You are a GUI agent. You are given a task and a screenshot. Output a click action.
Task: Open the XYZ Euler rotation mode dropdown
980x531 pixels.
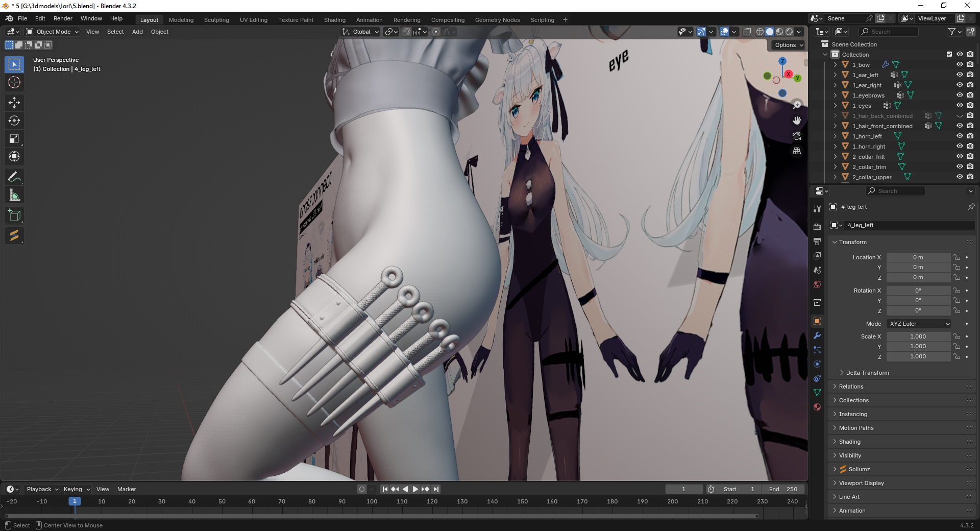919,324
